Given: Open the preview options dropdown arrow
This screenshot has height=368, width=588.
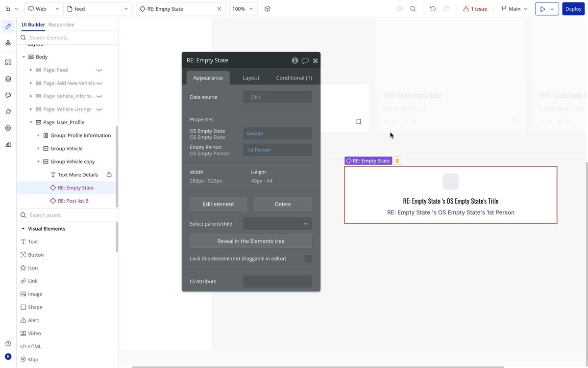Looking at the screenshot, I should 552,9.
